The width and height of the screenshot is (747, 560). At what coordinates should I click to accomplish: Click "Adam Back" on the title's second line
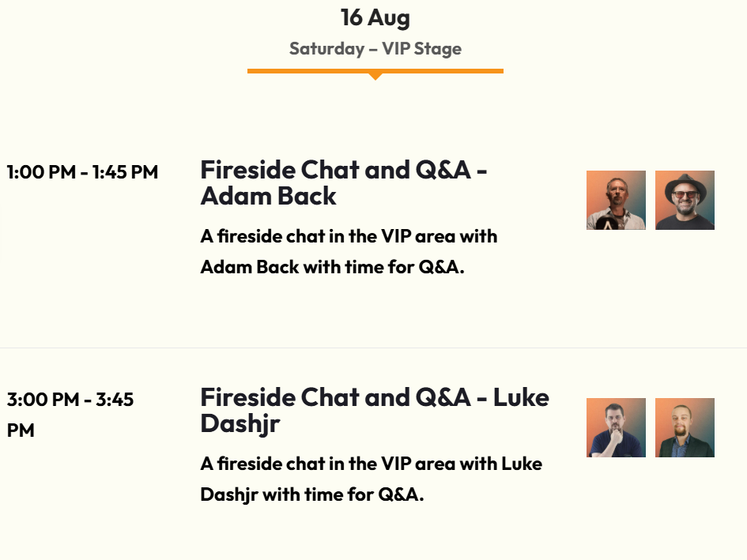coord(268,196)
